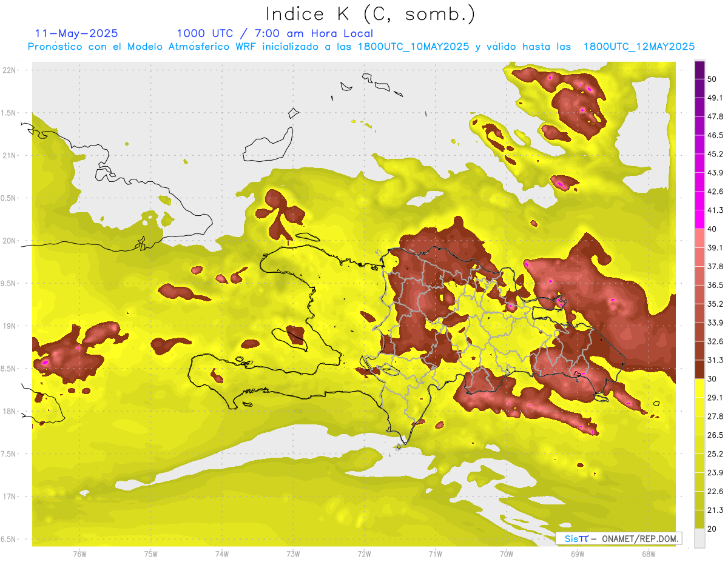
Task: Click the "1800UTC_12MAY2025" valid-until time
Action: 639,47
